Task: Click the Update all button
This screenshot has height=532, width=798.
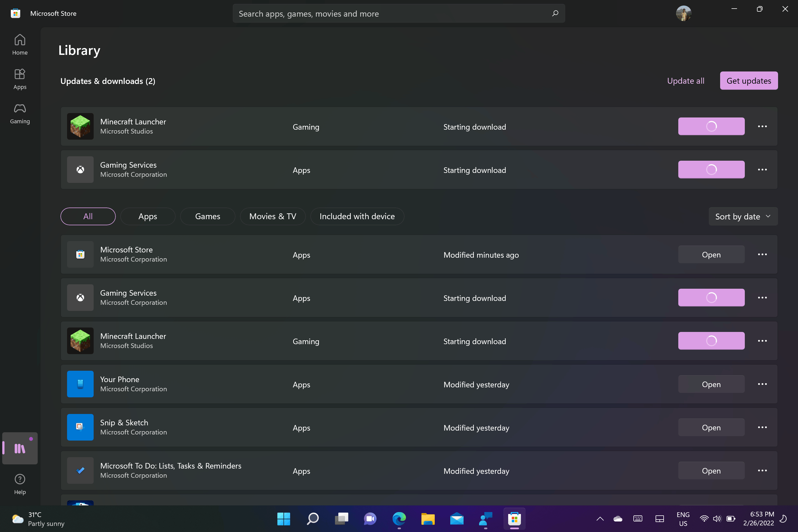Action: [x=685, y=80]
